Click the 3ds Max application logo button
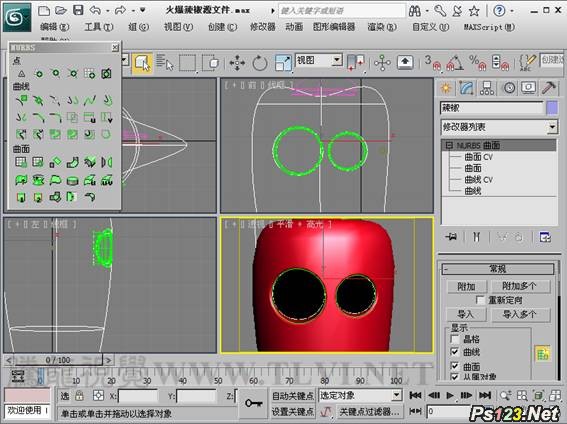Screen dimensions: 567x424 coord(17,17)
